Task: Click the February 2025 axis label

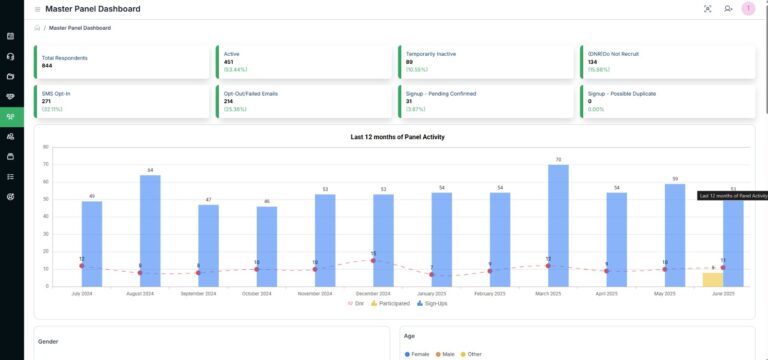Action: pyautogui.click(x=490, y=294)
